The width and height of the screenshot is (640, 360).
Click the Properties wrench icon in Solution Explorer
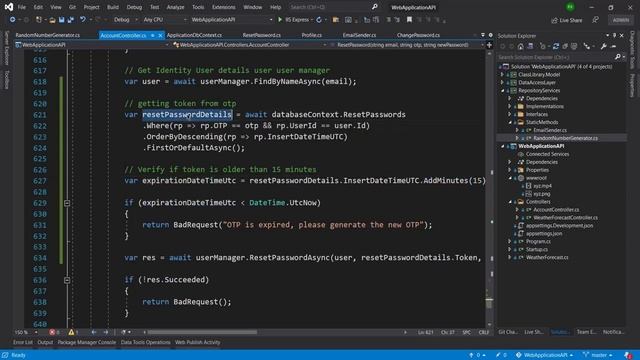603,47
